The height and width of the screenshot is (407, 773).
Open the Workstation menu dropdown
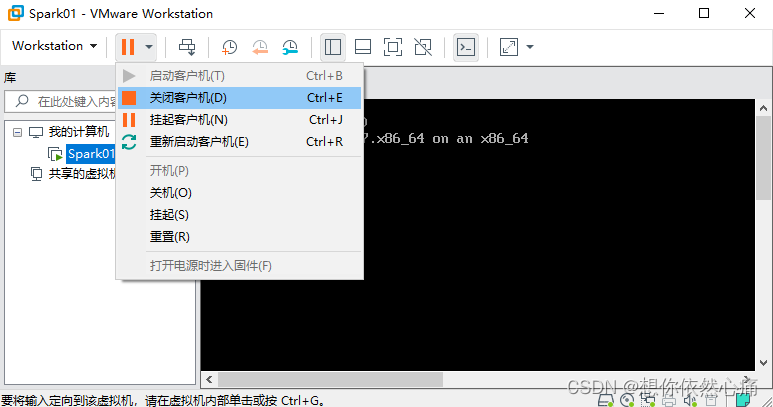54,46
